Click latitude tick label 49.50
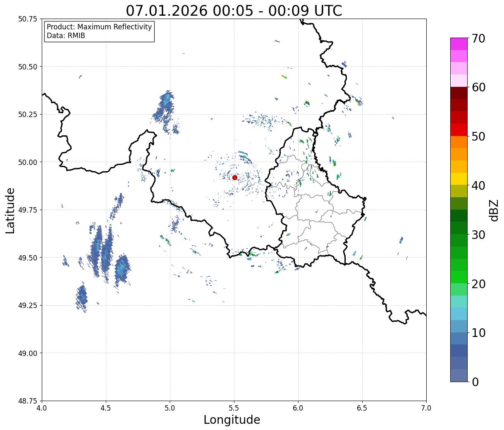 pos(27,258)
